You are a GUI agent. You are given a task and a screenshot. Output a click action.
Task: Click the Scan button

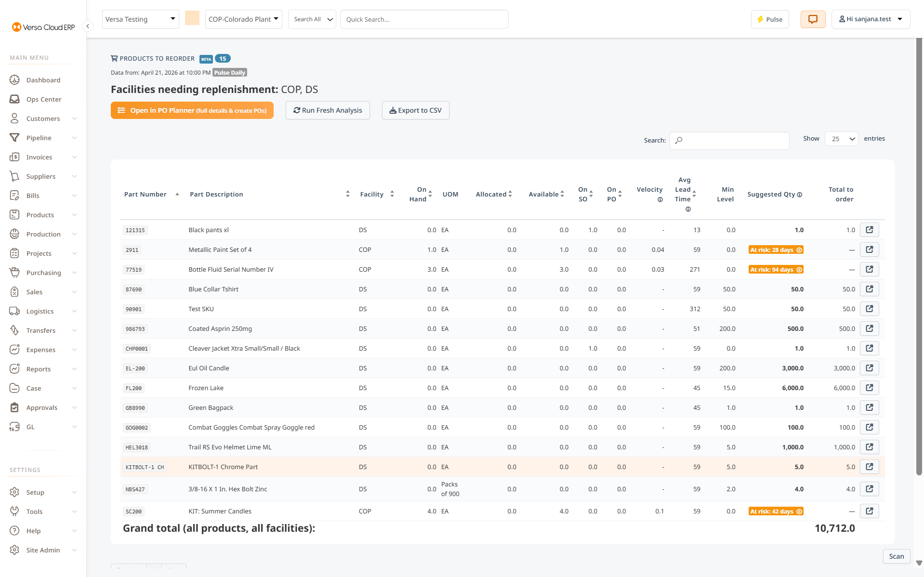(x=897, y=556)
